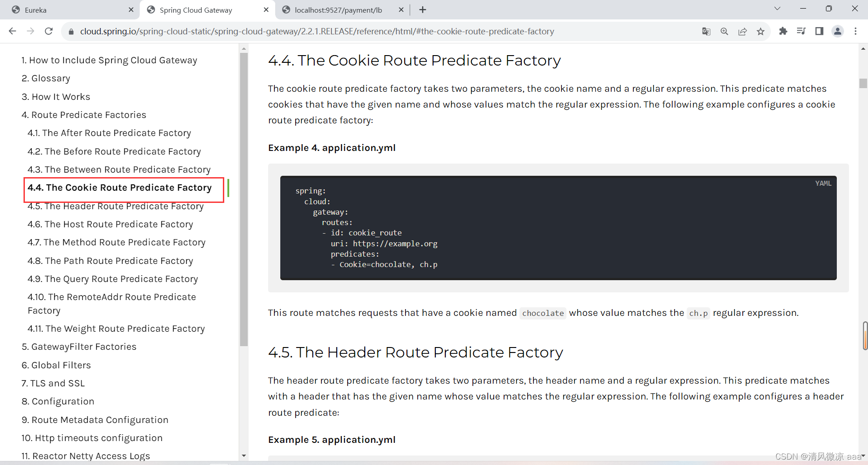Switch to the localhost:9527/payment/lb tab

[342, 10]
